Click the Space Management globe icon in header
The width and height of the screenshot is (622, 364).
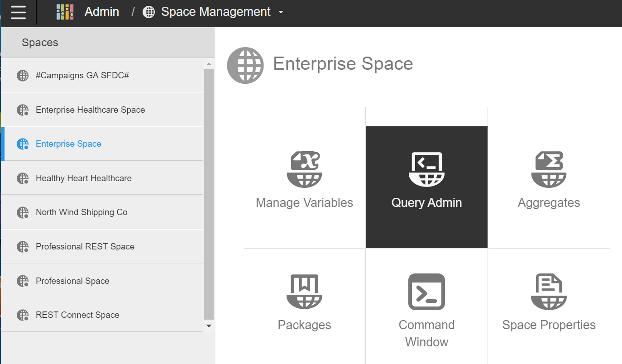tap(149, 12)
